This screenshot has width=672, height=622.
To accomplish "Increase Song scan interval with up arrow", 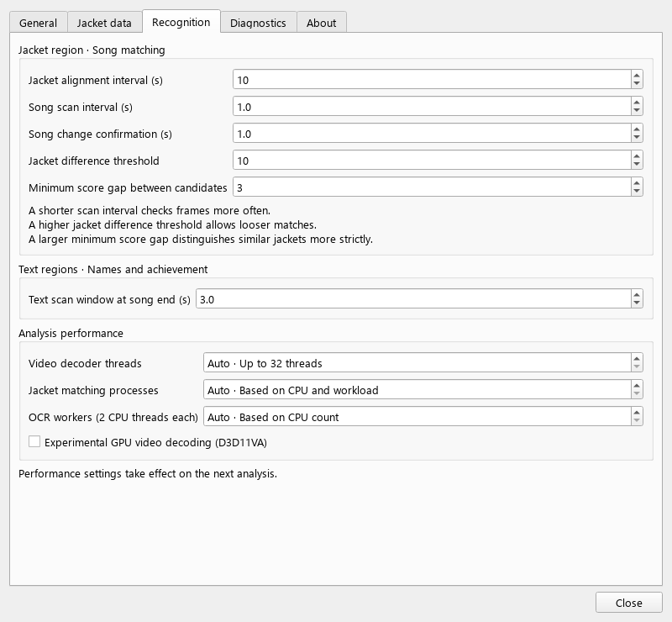I will point(637,102).
